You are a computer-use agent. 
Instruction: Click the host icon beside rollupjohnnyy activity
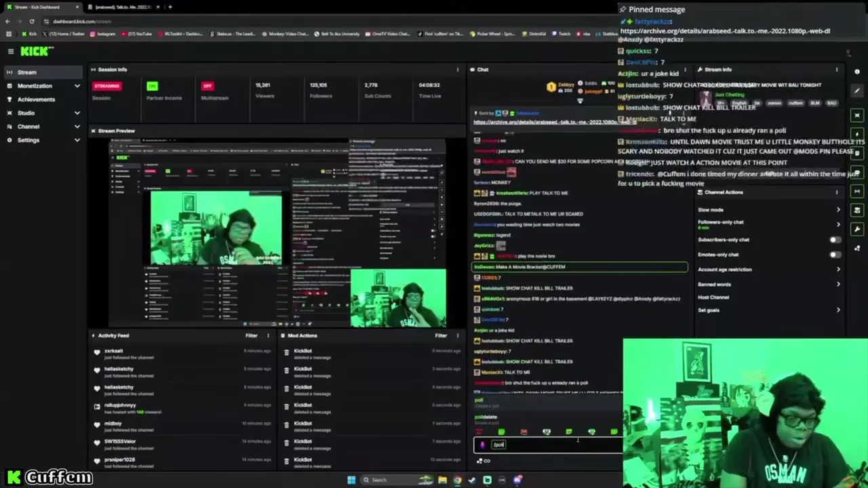coord(97,406)
